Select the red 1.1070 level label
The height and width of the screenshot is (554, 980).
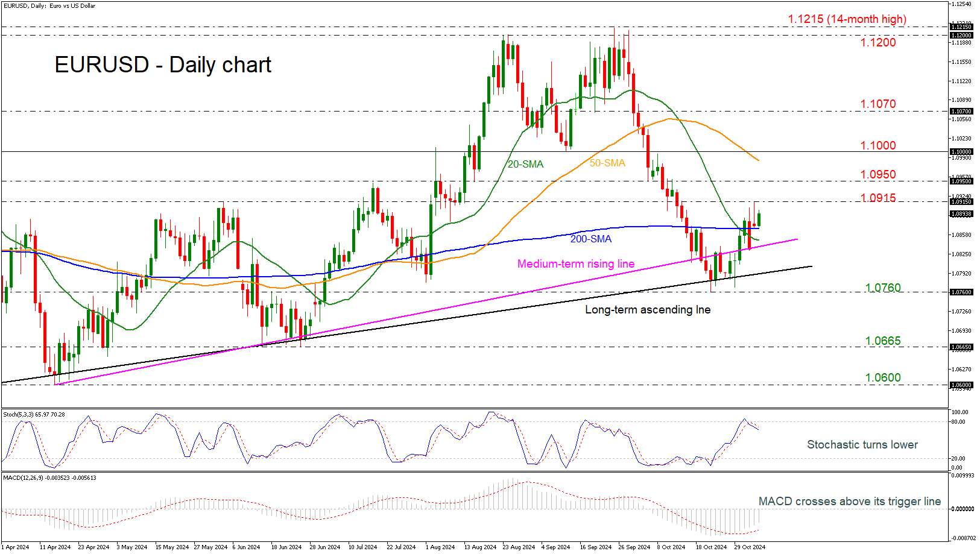coord(878,104)
